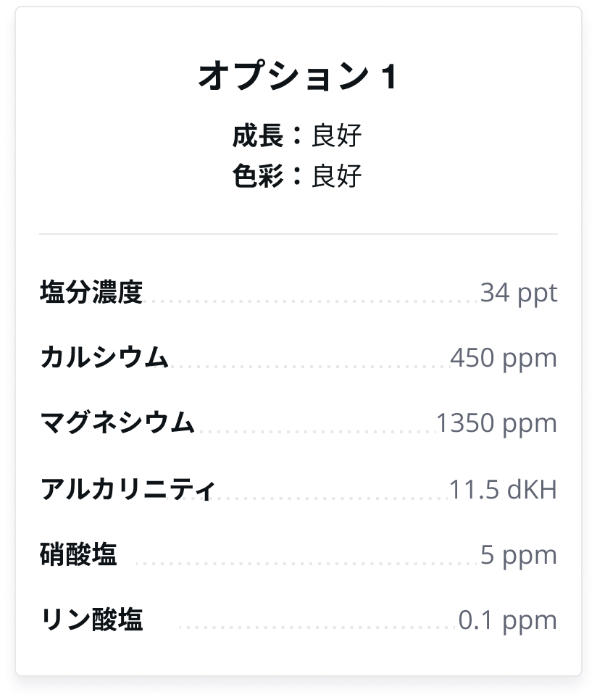The image size is (597, 700).
Task: Select the 1350 ppm magnesium value
Action: (x=496, y=424)
